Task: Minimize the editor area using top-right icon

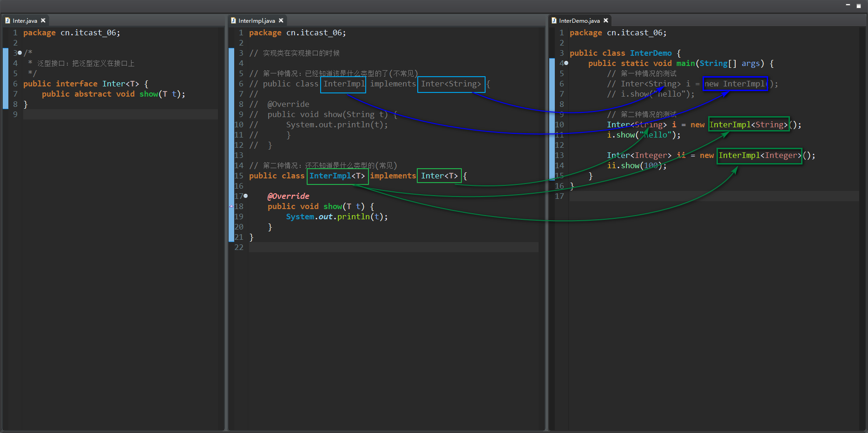Action: tap(848, 5)
